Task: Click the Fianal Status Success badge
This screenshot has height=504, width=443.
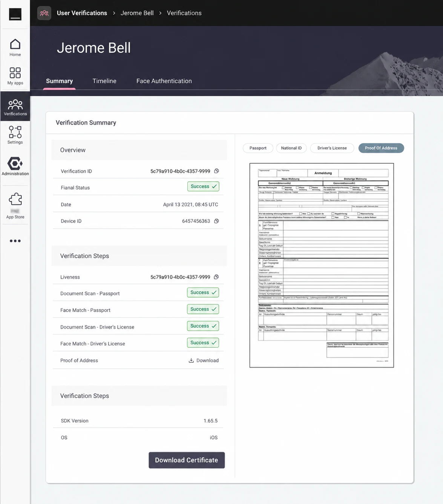Action: pyautogui.click(x=203, y=186)
